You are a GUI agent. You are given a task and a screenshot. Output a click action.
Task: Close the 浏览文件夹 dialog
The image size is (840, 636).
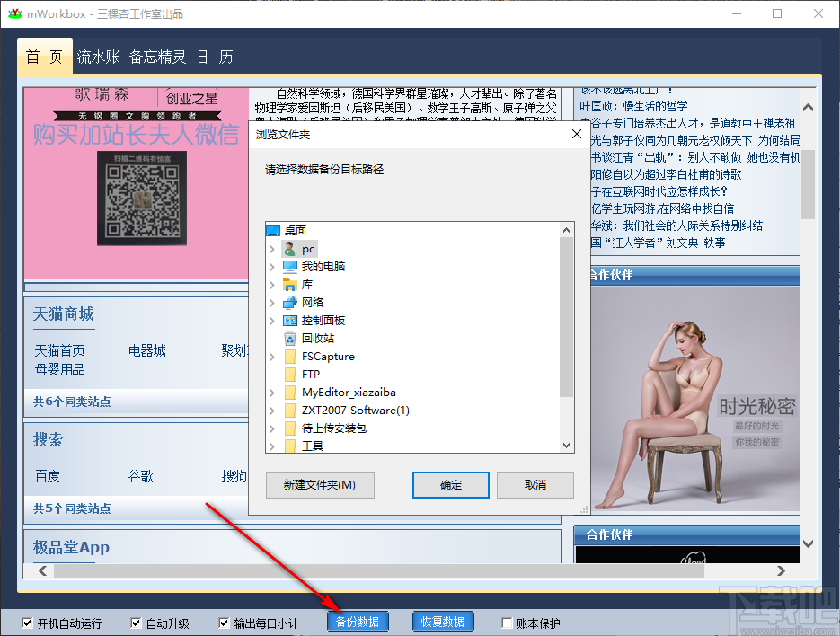click(x=577, y=134)
